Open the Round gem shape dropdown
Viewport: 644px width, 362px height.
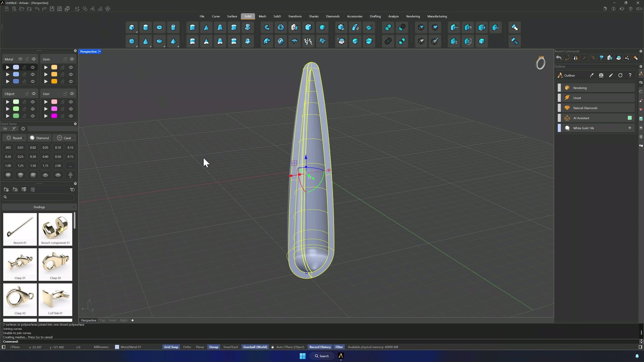pos(15,138)
